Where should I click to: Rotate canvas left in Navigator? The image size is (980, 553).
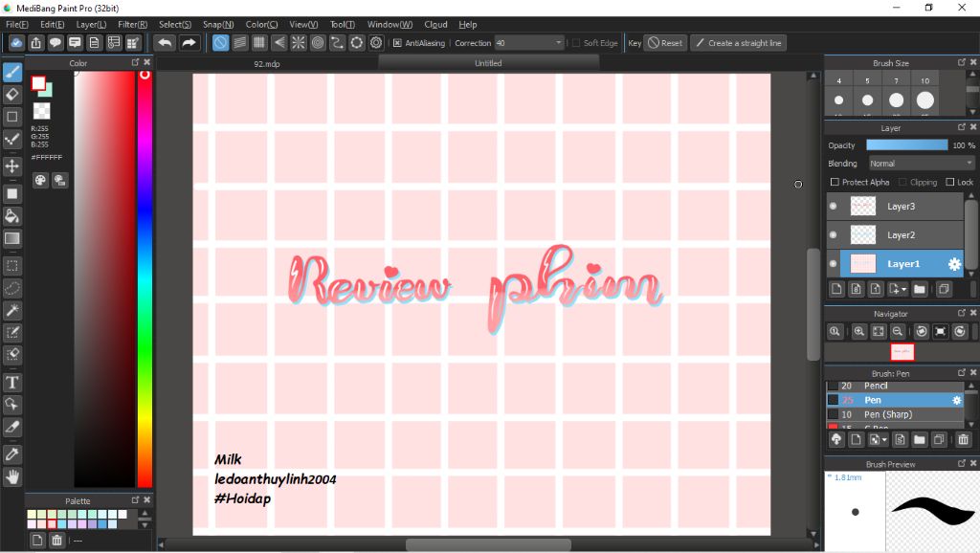(x=922, y=332)
